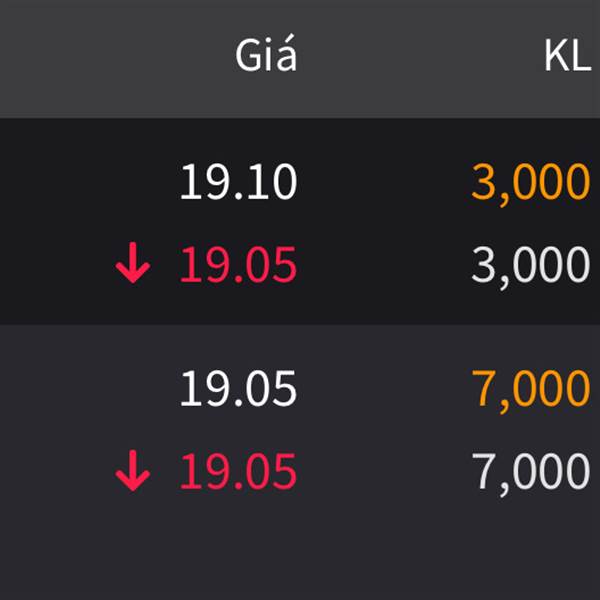Select the red 19.05 price above the divider
Screen dimensions: 600x600
238,264
